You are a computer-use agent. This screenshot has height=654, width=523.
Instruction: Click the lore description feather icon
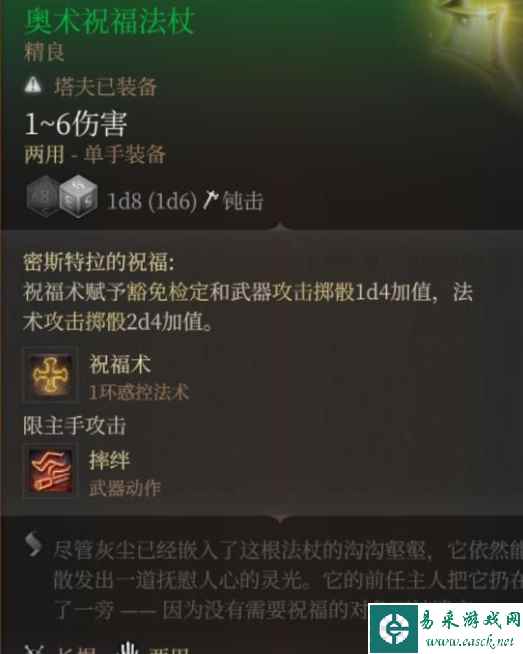click(x=33, y=544)
